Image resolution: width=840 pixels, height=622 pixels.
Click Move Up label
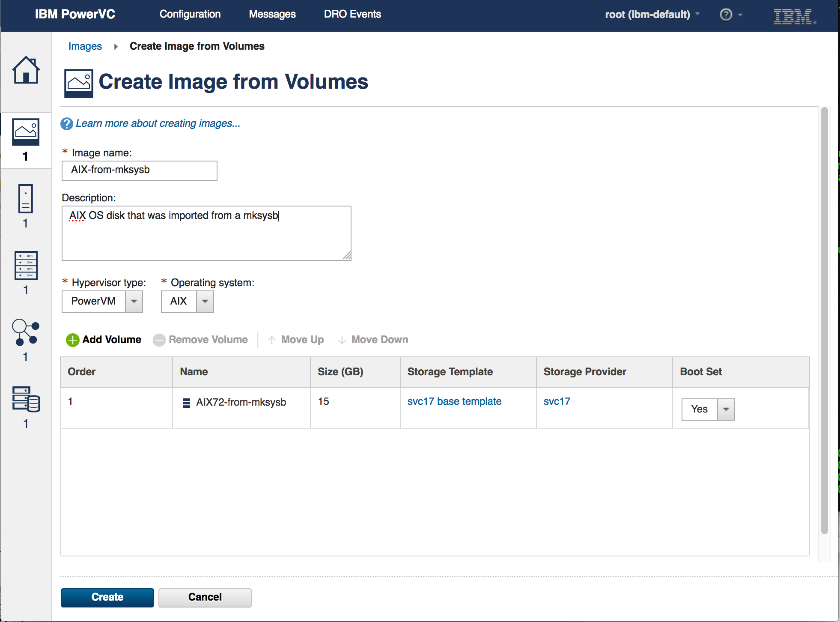click(x=302, y=340)
